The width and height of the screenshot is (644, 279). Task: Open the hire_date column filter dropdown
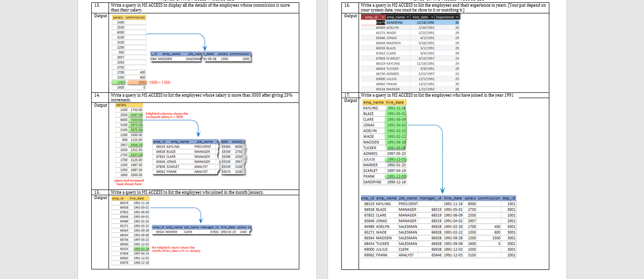pyautogui.click(x=433, y=17)
